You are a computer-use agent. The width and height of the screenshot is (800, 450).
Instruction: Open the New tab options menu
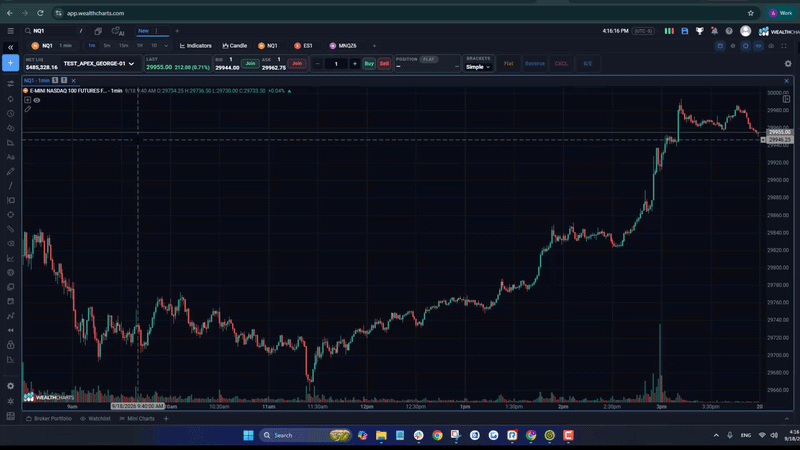coord(157,31)
